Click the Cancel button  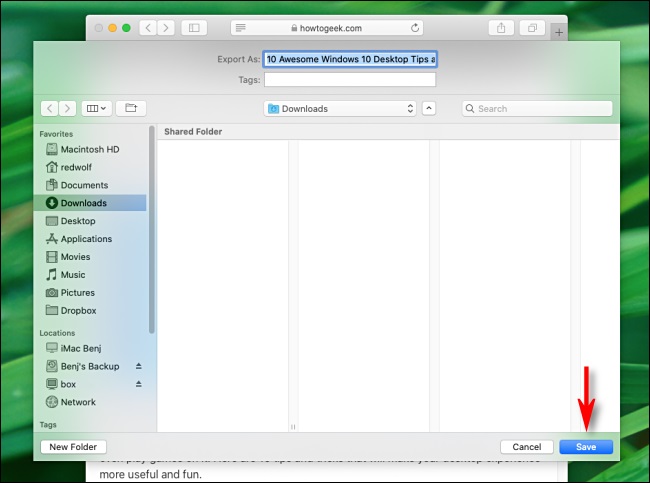[x=526, y=447]
